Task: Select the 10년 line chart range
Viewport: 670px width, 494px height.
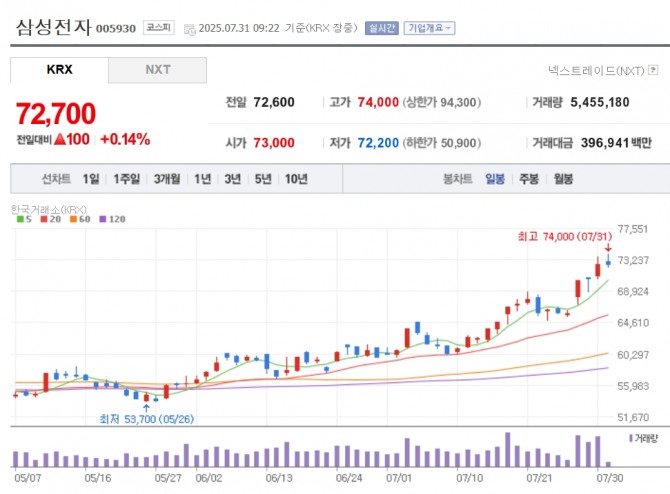Action: [296, 179]
